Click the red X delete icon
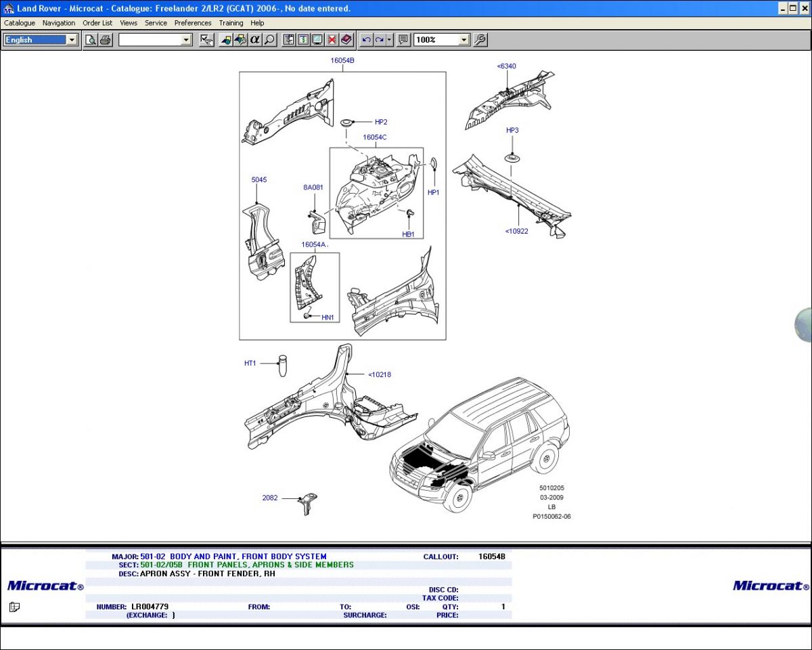The height and width of the screenshot is (650, 812). (332, 40)
